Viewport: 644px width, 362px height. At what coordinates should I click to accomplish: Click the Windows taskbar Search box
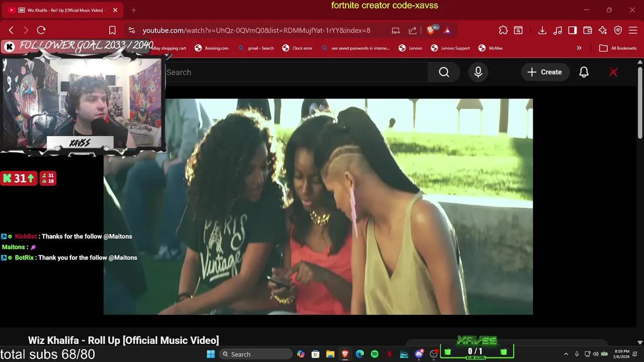tap(256, 354)
